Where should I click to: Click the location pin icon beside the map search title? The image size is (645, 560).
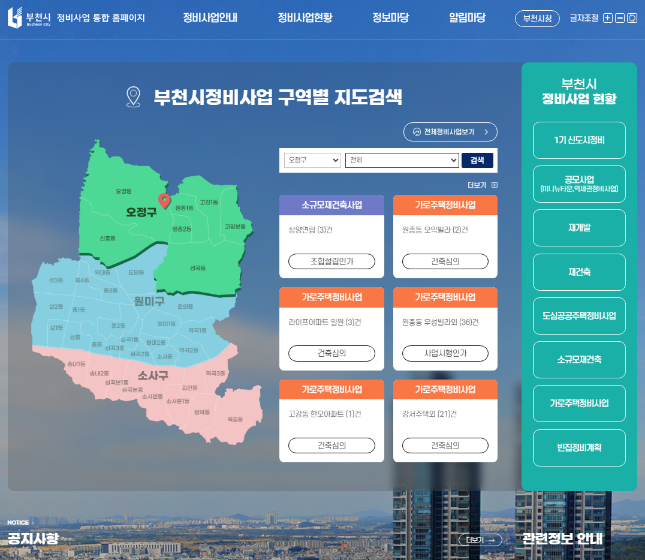132,97
